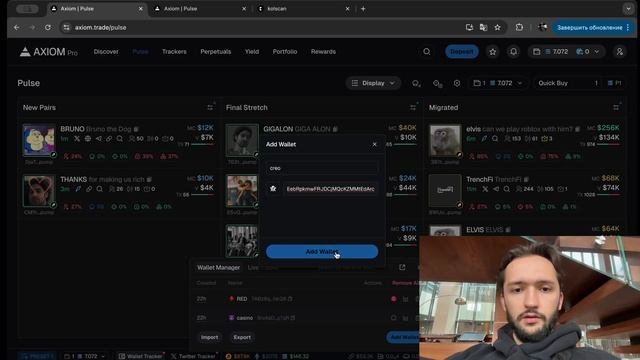Select the Wallet Manager tab
Viewport: 640px width, 360px height.
tap(218, 268)
